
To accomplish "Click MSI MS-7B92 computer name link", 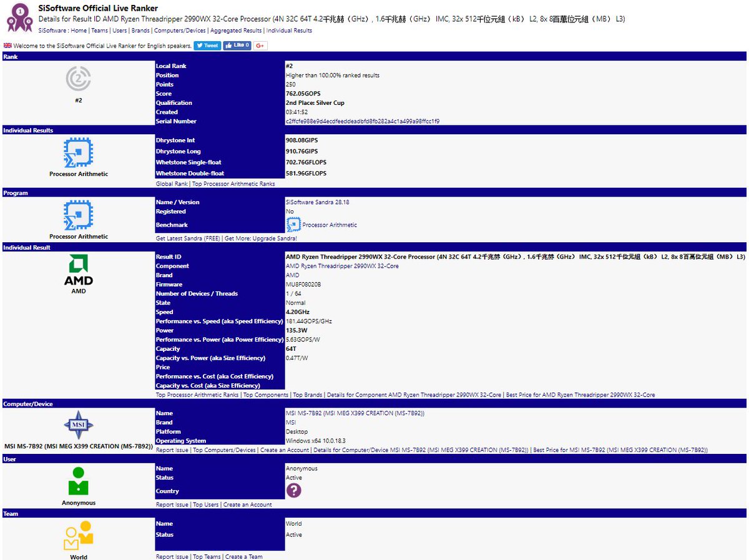I will pos(355,413).
